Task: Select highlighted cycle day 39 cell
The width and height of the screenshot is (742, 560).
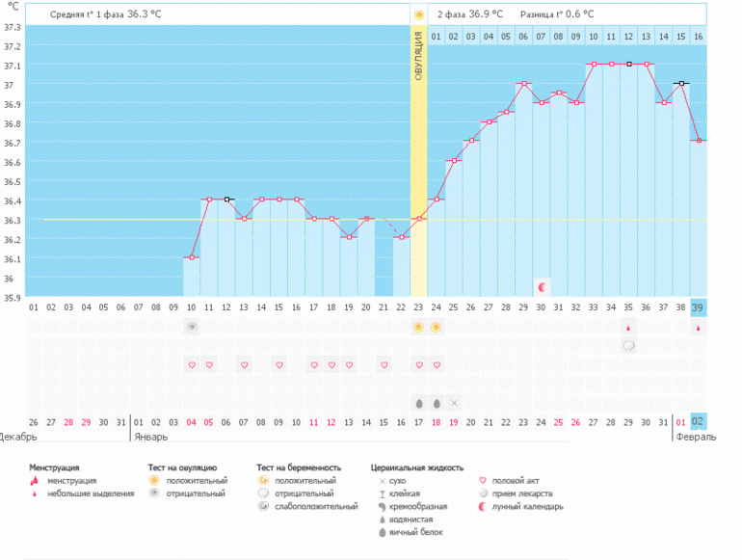Action: click(x=699, y=307)
